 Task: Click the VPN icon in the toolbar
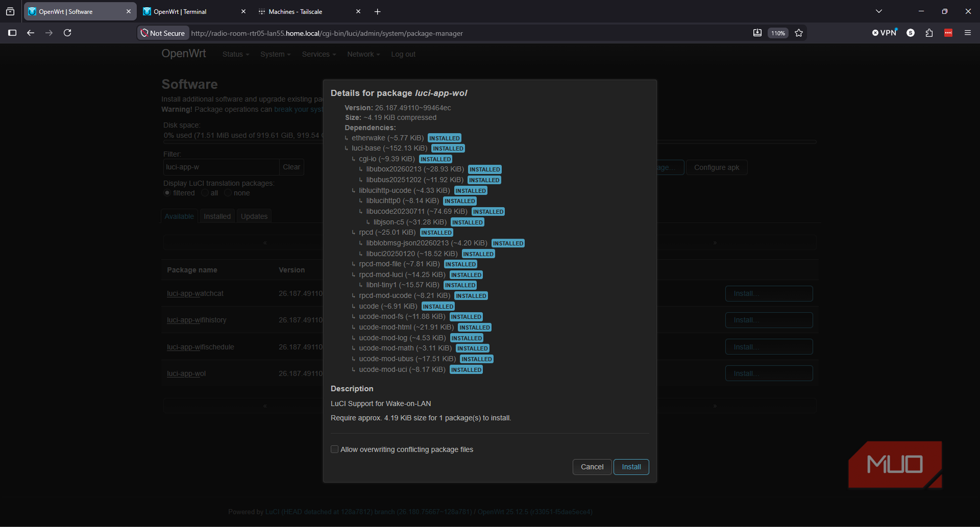pyautogui.click(x=884, y=33)
